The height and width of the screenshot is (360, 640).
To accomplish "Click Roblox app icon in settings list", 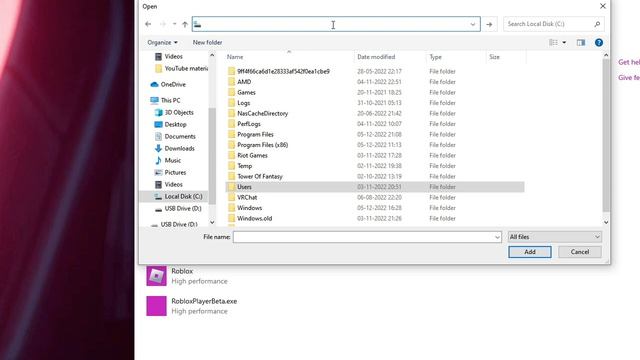I will tap(156, 276).
